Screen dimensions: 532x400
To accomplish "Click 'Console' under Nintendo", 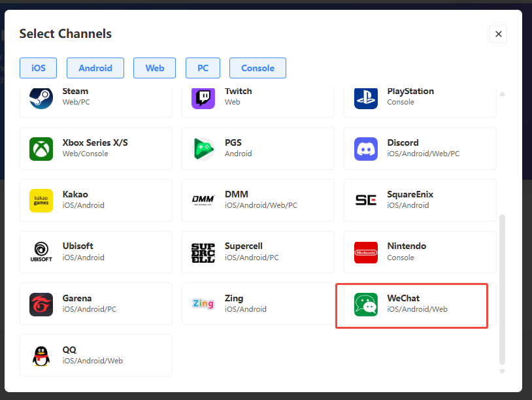I will tap(401, 258).
